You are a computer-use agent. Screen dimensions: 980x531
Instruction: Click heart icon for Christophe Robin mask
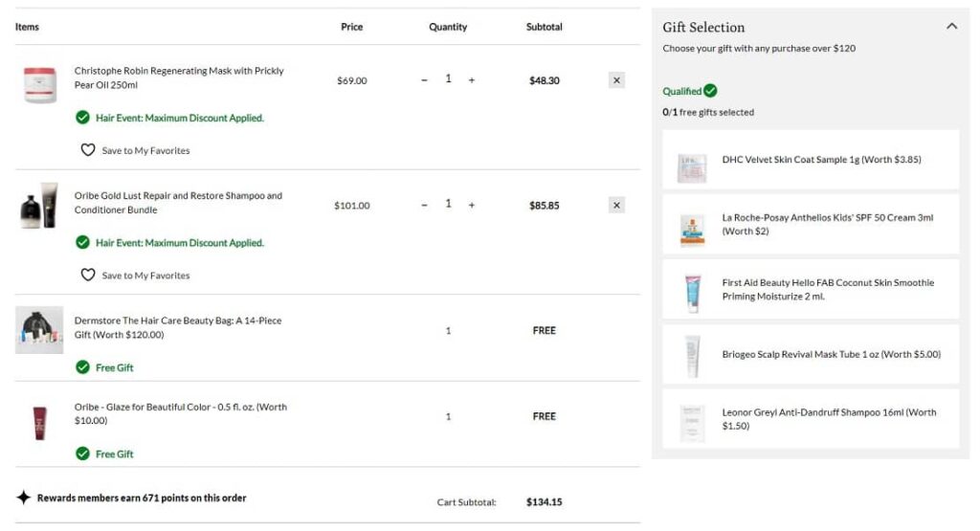pyautogui.click(x=88, y=150)
